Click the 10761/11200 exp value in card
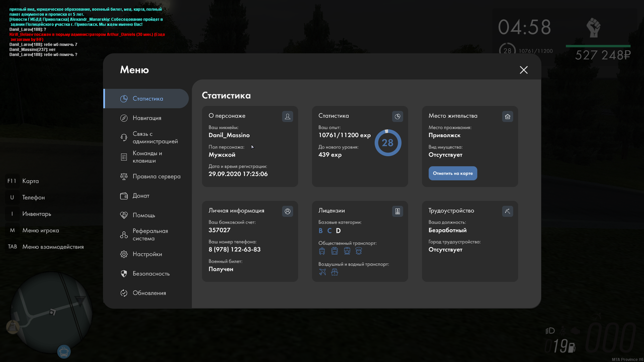Viewport: 644px width, 362px height. (345, 135)
